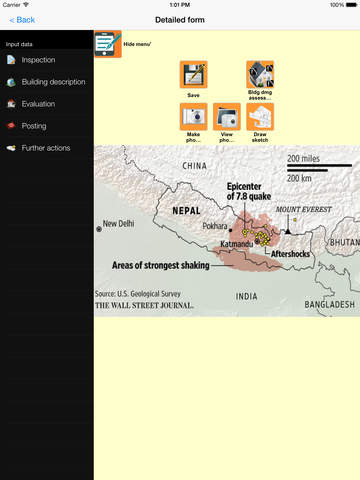Click the Building description globe icon
The image size is (360, 480).
tap(11, 82)
